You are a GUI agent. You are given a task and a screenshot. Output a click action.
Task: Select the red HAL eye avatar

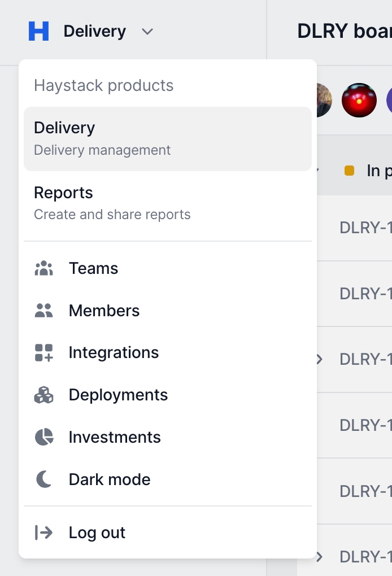pos(359,100)
